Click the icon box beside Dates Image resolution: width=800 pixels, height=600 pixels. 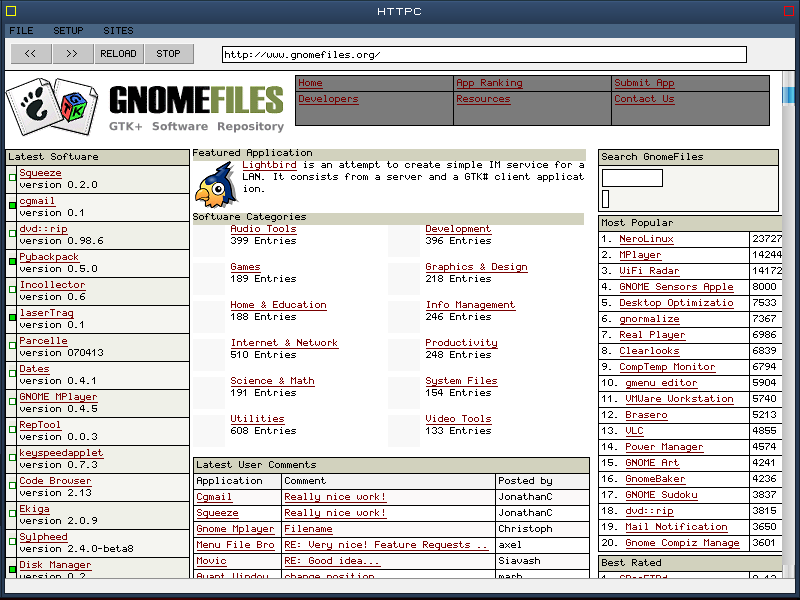(12, 373)
